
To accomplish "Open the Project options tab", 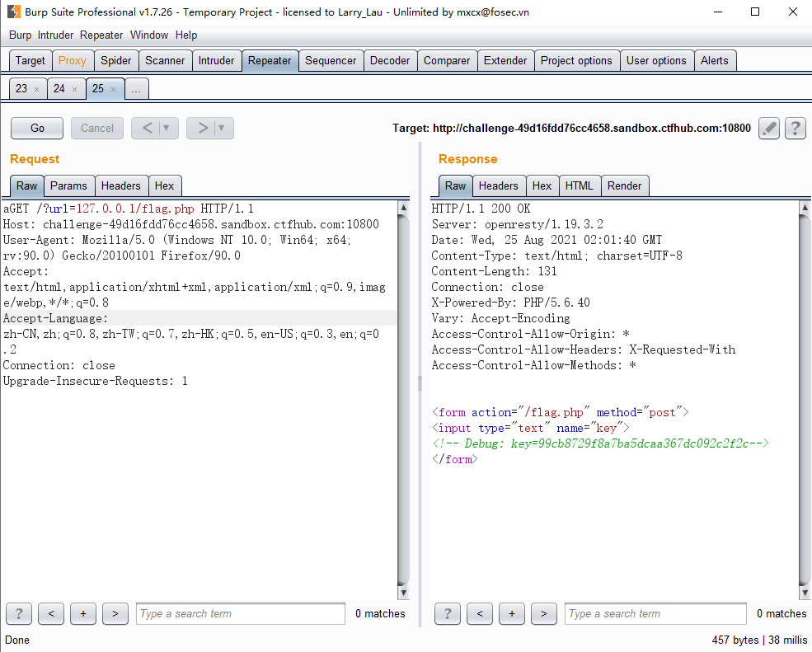I will (x=576, y=61).
